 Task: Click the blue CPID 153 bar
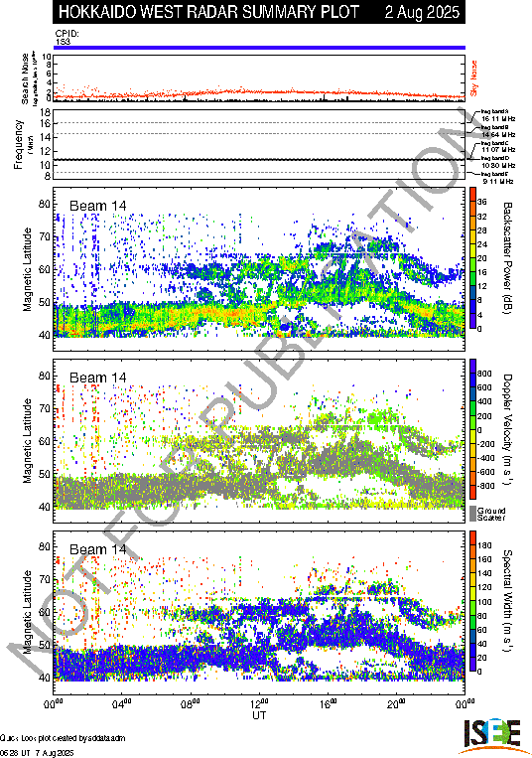pos(259,48)
